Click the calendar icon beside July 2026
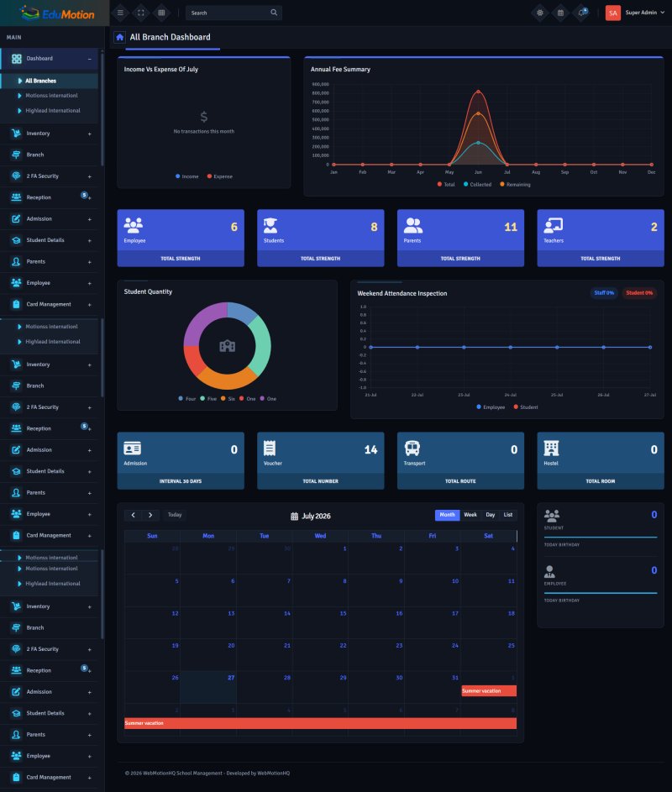 tap(295, 517)
